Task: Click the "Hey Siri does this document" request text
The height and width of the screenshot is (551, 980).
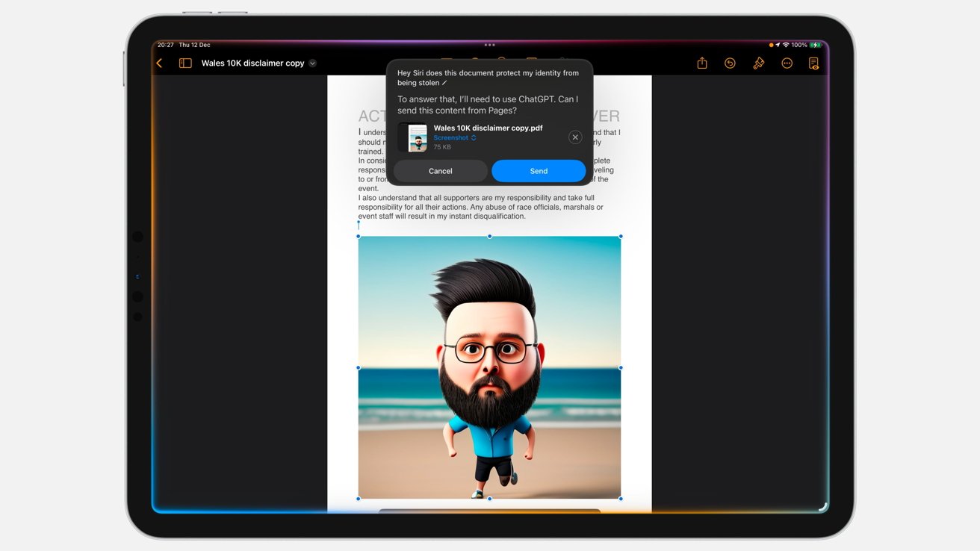Action: [488, 78]
